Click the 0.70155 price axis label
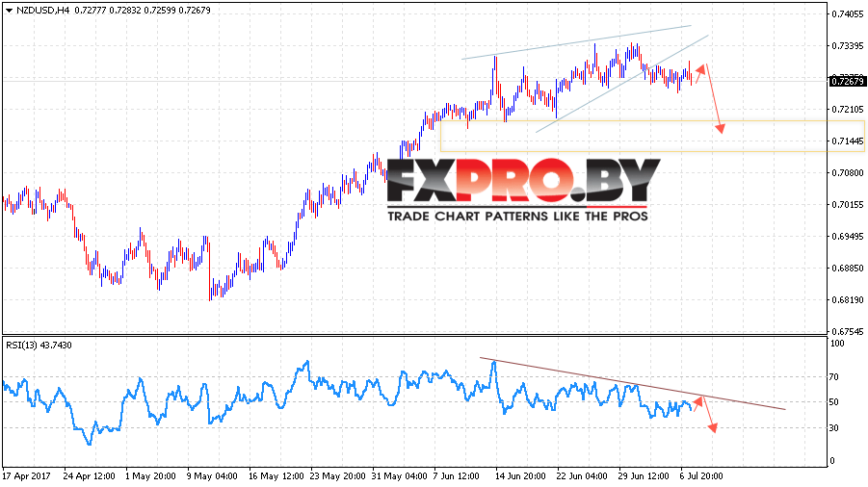 click(x=848, y=205)
